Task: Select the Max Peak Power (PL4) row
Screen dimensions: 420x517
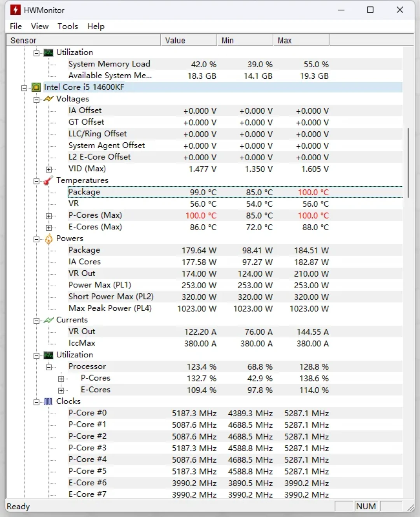Action: (235, 308)
